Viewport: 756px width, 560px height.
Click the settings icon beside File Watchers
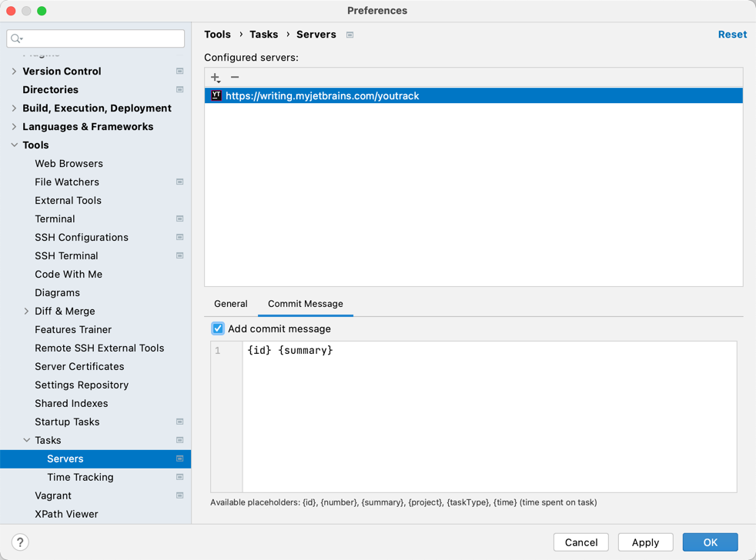point(179,182)
